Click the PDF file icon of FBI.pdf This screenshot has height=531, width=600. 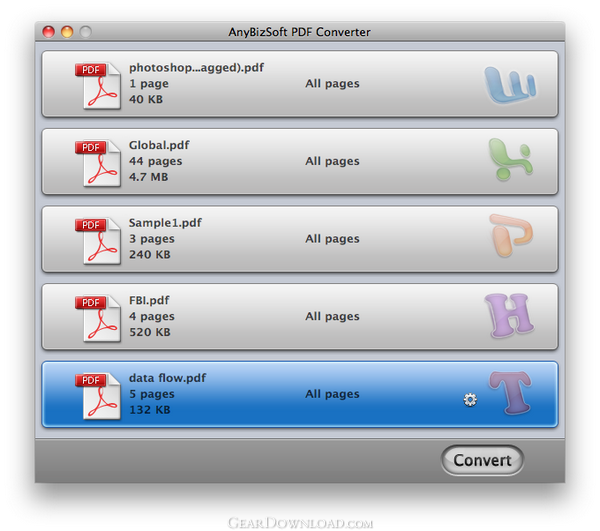click(x=98, y=319)
